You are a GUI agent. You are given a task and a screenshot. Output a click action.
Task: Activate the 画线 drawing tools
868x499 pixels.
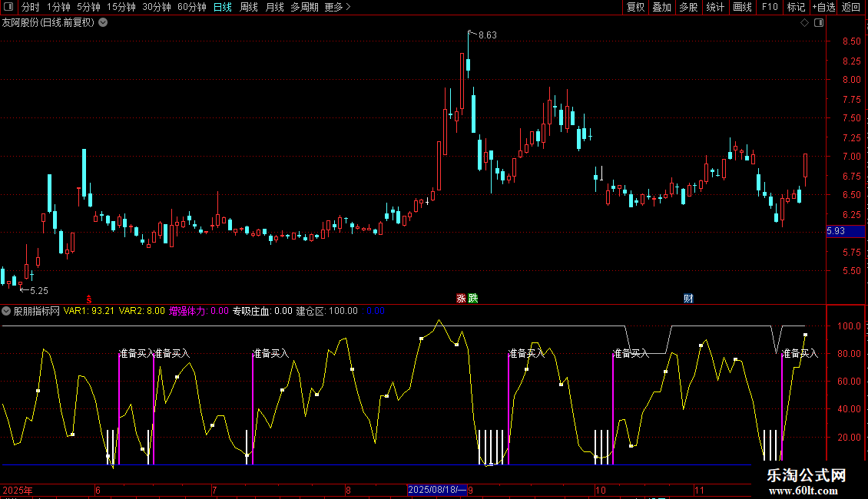point(742,7)
